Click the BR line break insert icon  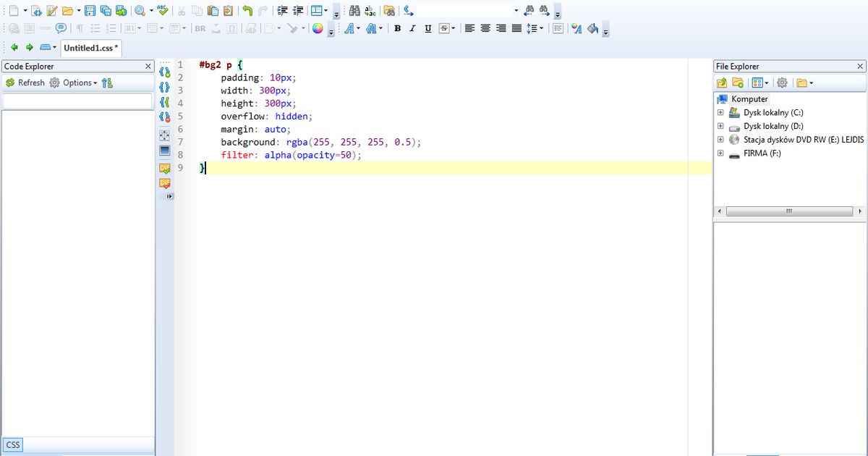201,28
